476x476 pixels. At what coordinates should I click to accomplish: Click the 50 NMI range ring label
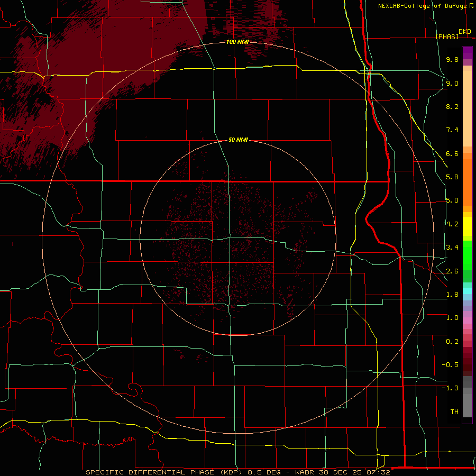[x=238, y=140]
